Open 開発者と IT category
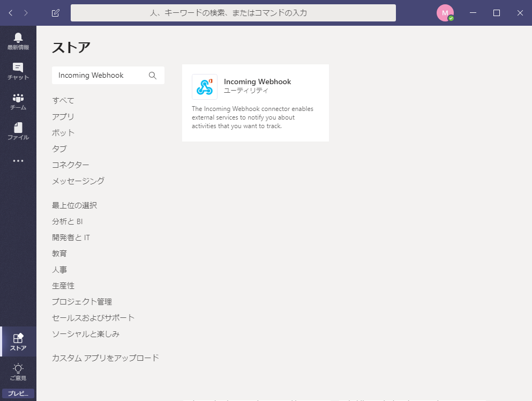Image resolution: width=532 pixels, height=401 pixels. click(71, 237)
